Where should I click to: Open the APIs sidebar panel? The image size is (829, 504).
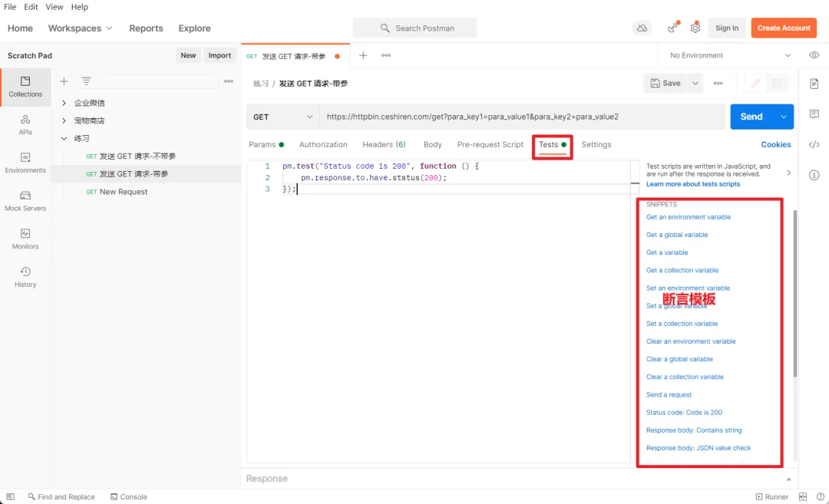(x=25, y=124)
